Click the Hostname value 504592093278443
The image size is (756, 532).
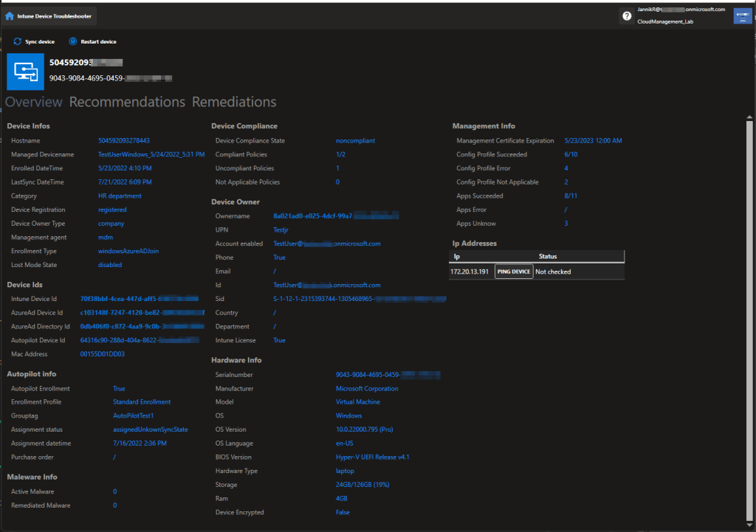point(124,141)
